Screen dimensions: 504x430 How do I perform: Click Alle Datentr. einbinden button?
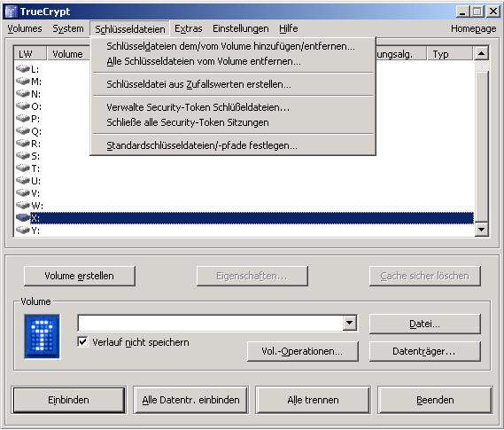click(191, 400)
